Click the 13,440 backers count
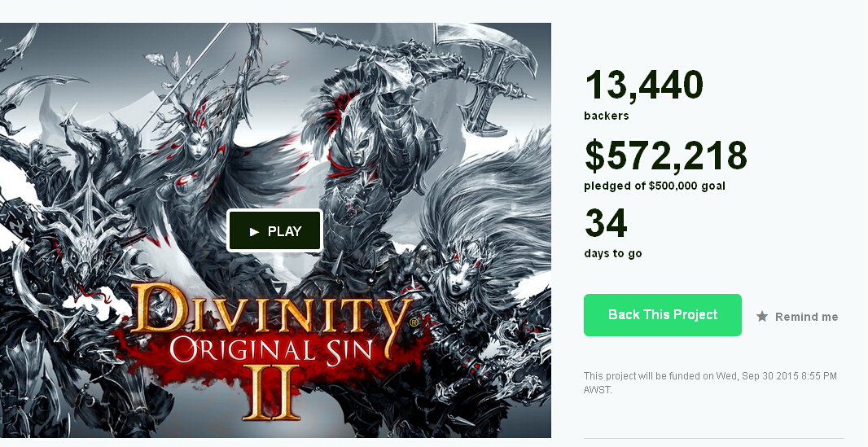 pos(643,85)
